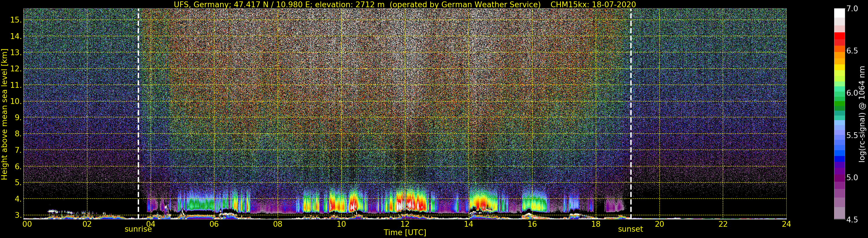Screen dimensions: 868x238
Task: Click the 12 tick on the time axis
Action: (x=405, y=224)
